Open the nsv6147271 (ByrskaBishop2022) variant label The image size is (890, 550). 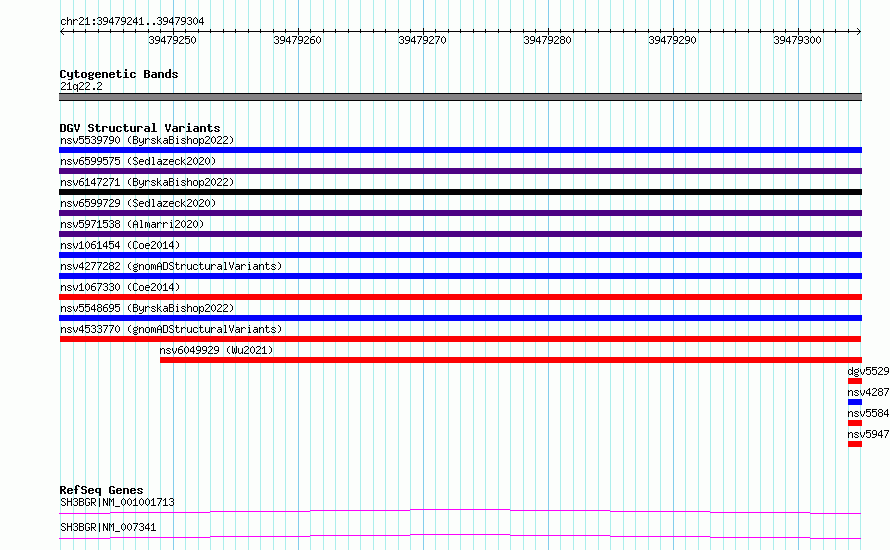point(147,182)
